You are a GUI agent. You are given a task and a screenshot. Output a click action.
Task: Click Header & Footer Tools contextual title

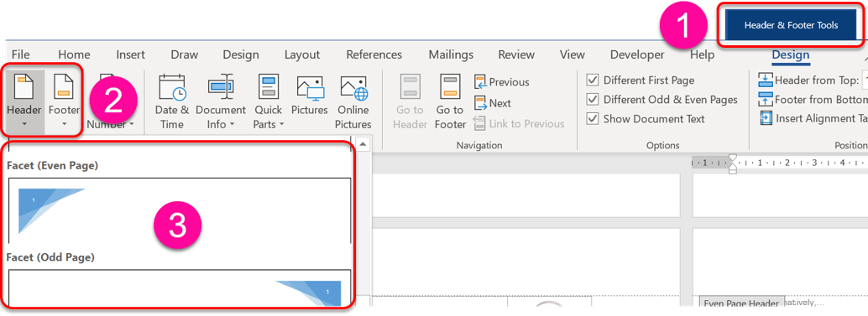(x=791, y=25)
